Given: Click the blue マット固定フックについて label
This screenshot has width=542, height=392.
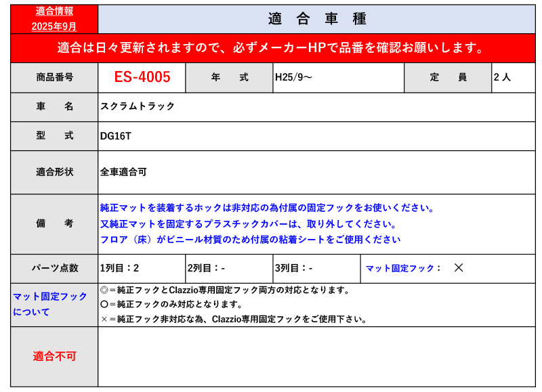Looking at the screenshot, I should pos(50,304).
